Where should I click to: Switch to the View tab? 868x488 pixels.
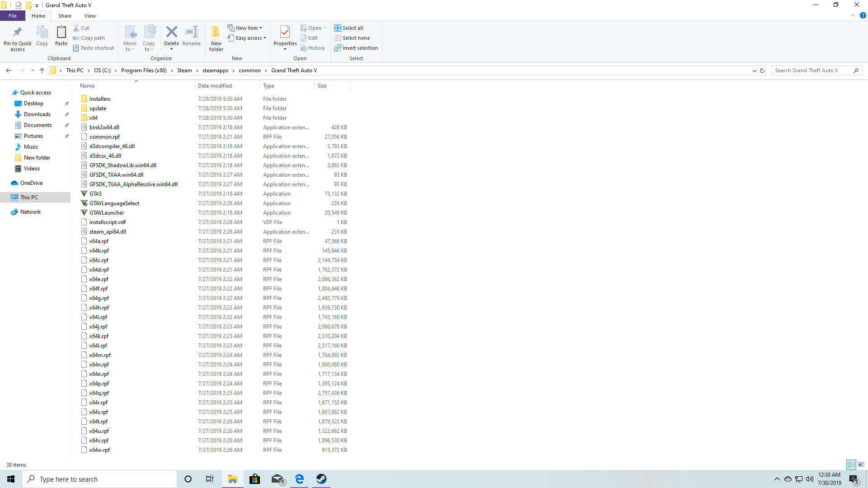pyautogui.click(x=90, y=16)
